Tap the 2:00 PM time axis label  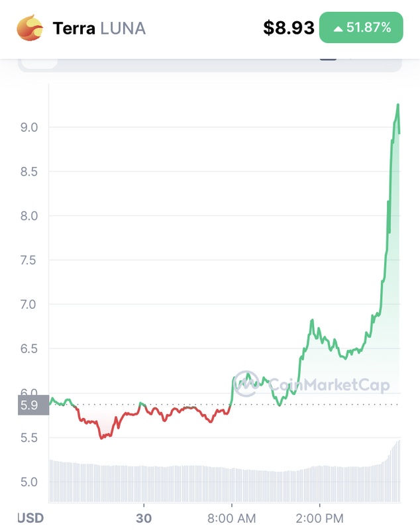(x=319, y=517)
